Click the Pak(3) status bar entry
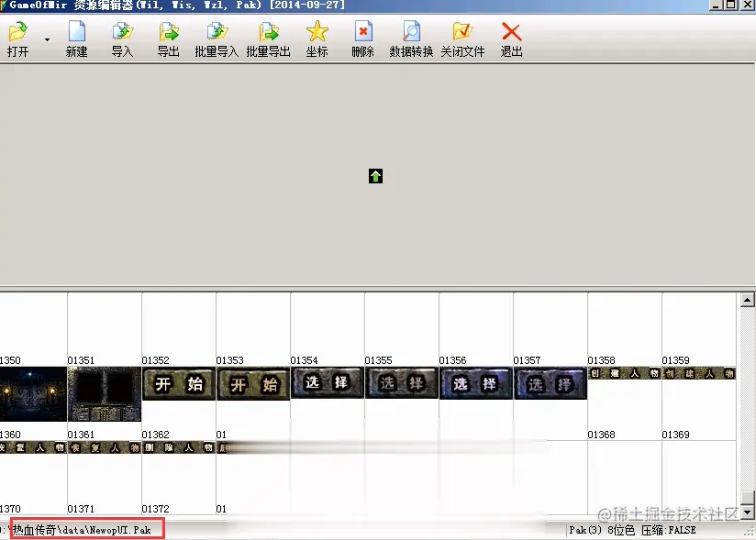Image resolution: width=756 pixels, height=540 pixels. (584, 530)
